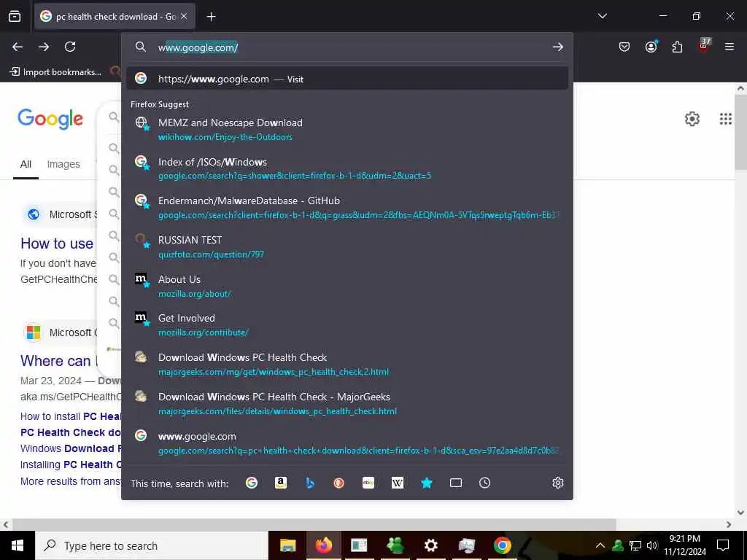Search this time with Bing icon
The width and height of the screenshot is (747, 560).
pos(309,483)
